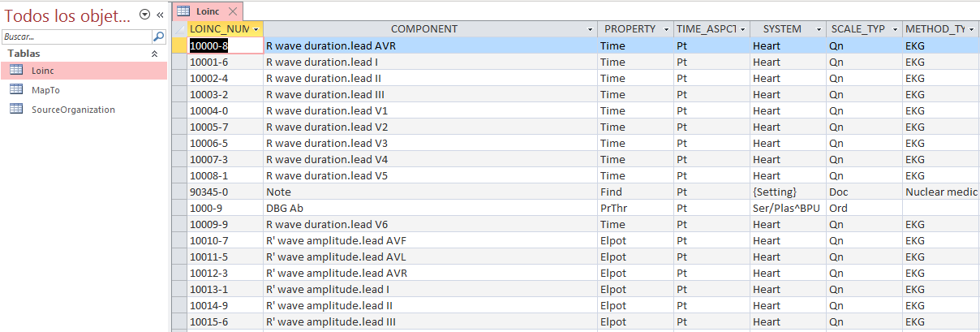Click the search magnifier icon in navigation pane

159,37
